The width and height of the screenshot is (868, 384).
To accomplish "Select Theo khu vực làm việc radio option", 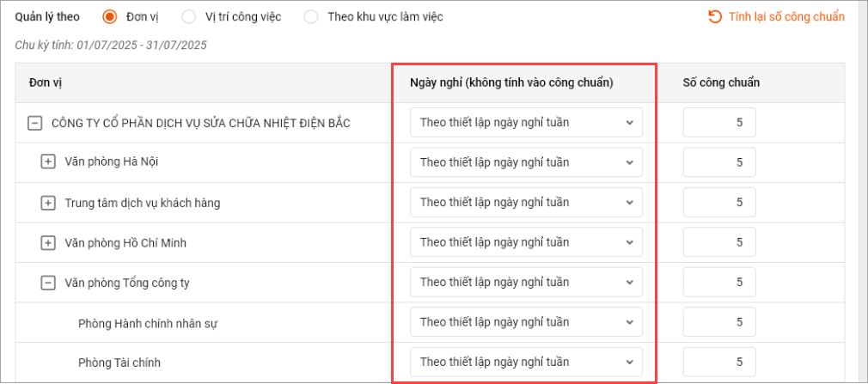I will pyautogui.click(x=311, y=16).
